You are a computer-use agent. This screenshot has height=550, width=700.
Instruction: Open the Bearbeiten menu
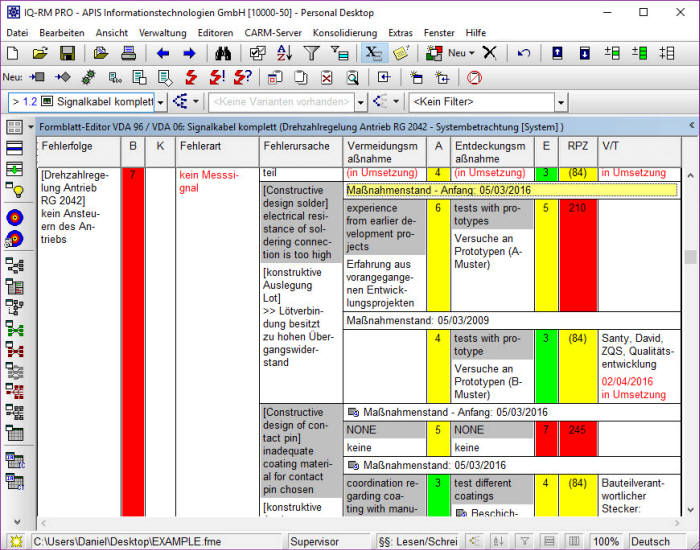tap(62, 33)
